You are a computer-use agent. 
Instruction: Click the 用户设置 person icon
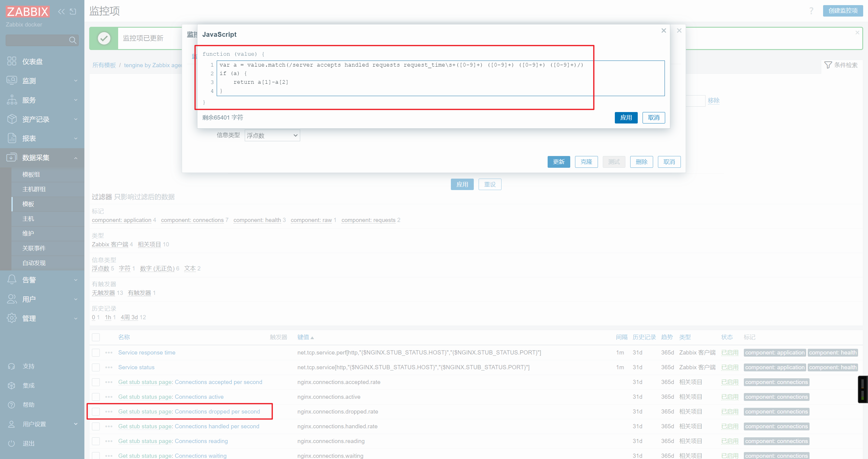click(x=11, y=424)
